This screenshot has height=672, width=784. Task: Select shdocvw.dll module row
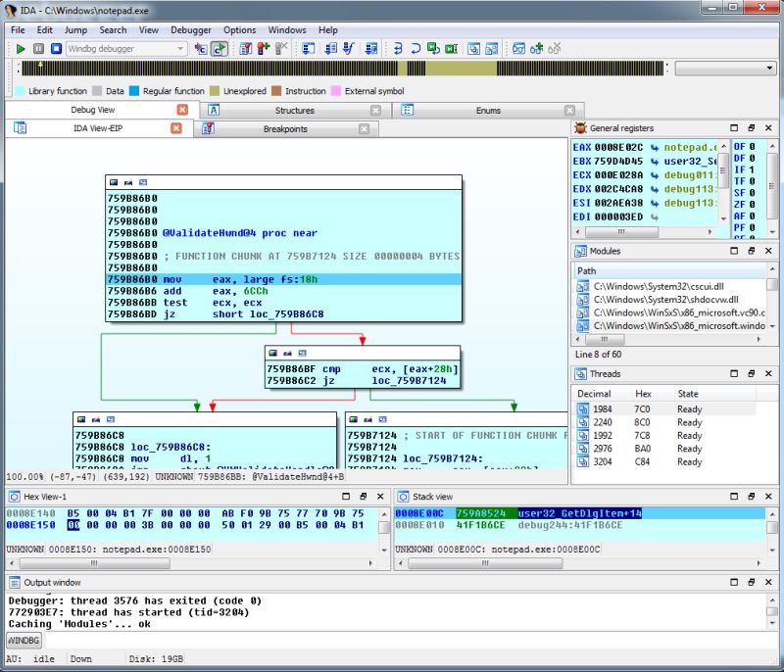click(x=670, y=300)
